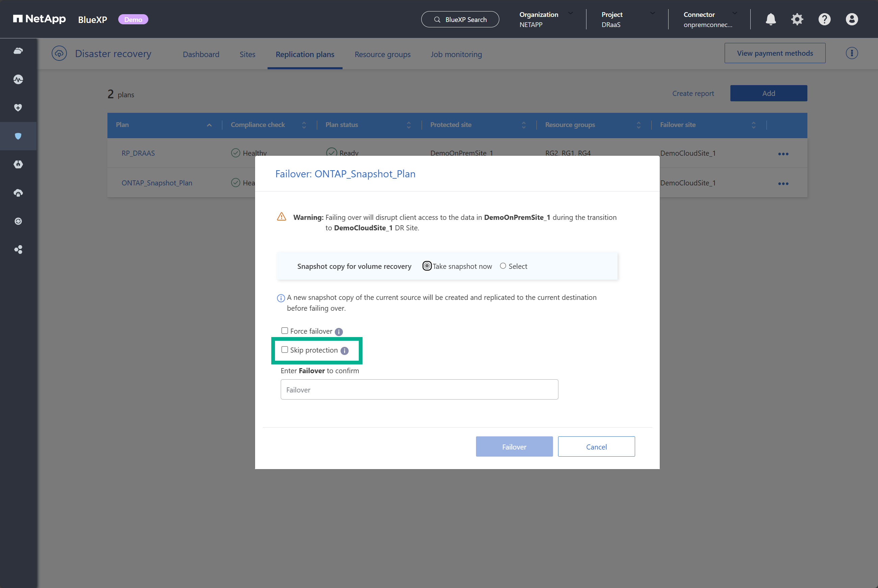878x588 pixels.
Task: Check the Skip protection option
Action: click(285, 349)
